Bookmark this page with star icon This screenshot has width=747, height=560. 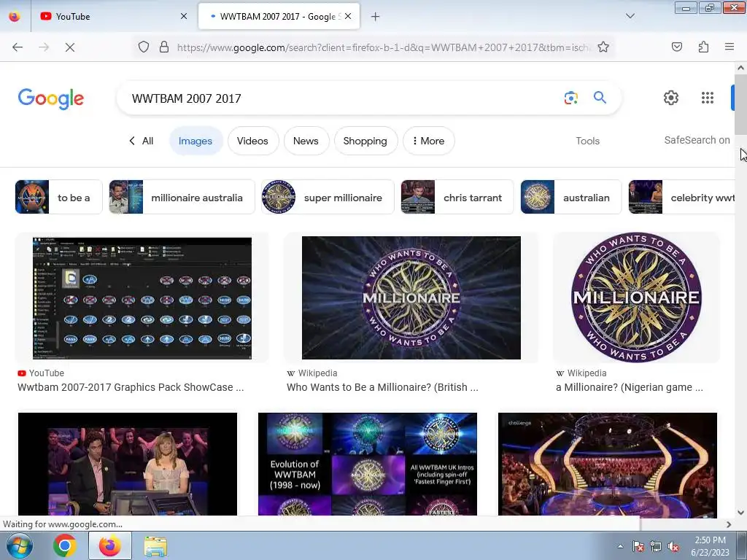point(603,47)
